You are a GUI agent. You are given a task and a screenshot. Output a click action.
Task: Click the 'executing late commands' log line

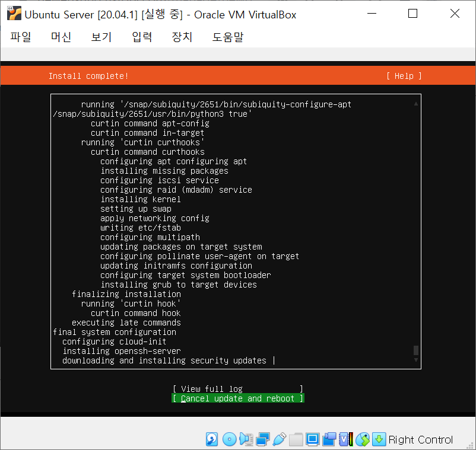point(126,323)
